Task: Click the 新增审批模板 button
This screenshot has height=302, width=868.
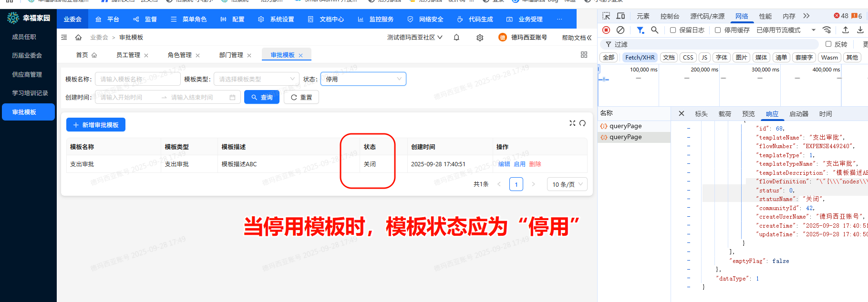Action: click(x=96, y=125)
